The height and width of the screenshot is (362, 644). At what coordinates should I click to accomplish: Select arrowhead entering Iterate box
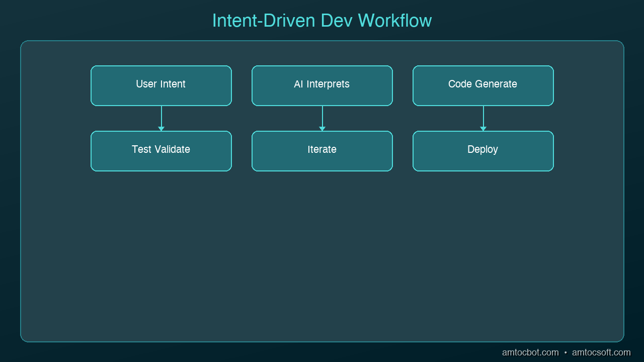point(322,129)
